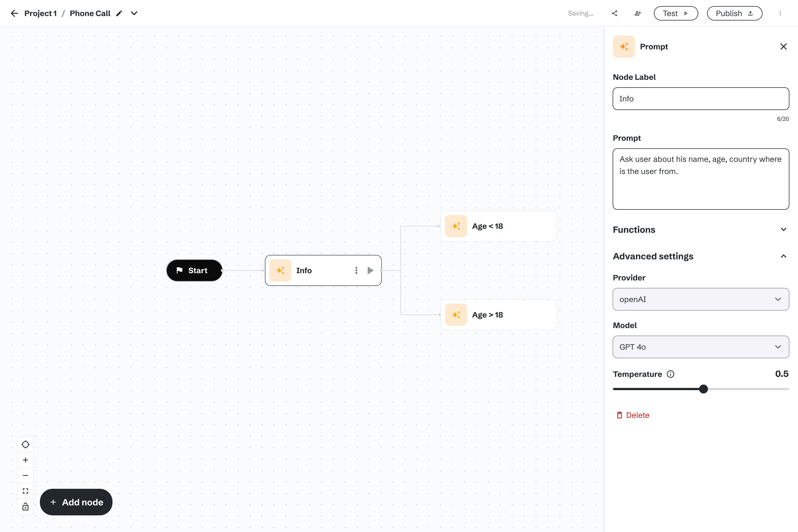Expand the Functions section
Viewport: 798px width, 532px height.
point(783,230)
